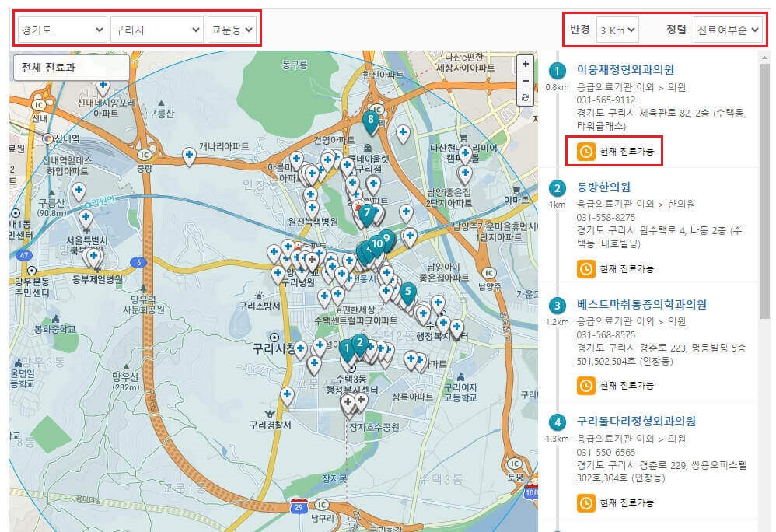Select map marker number 7
The image size is (776, 532).
click(366, 215)
